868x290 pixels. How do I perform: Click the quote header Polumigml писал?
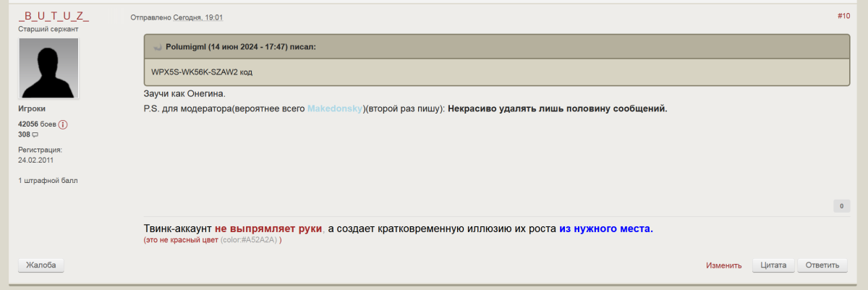(241, 47)
